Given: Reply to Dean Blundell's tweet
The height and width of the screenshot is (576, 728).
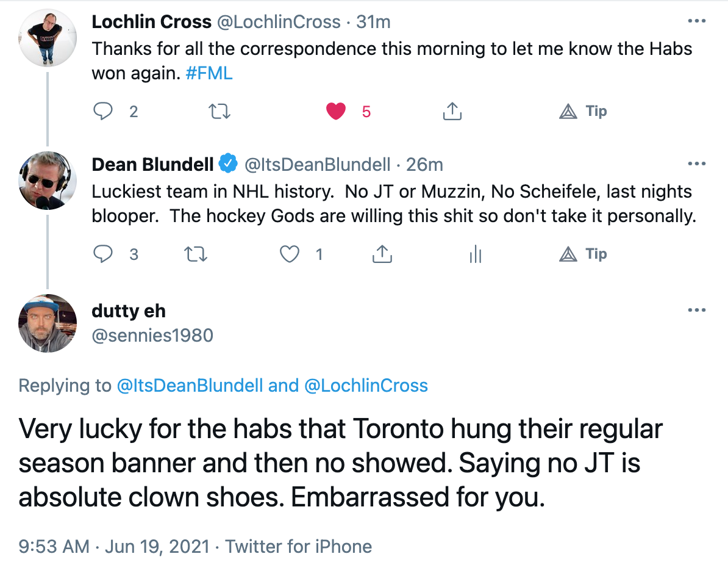Looking at the screenshot, I should click(103, 254).
